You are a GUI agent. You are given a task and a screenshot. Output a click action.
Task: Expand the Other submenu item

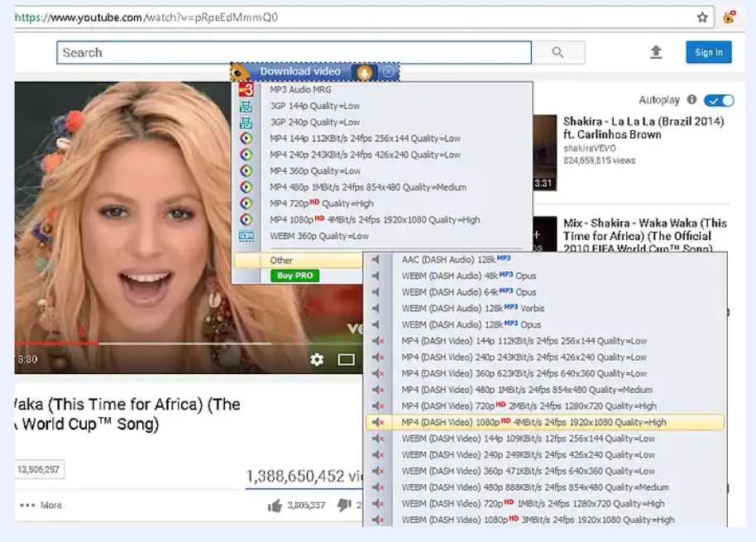click(298, 261)
